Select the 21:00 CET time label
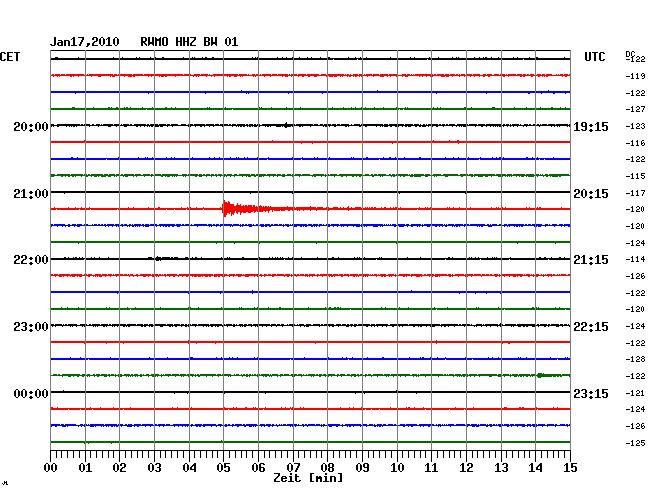This screenshot has height=494, width=650. (x=31, y=194)
